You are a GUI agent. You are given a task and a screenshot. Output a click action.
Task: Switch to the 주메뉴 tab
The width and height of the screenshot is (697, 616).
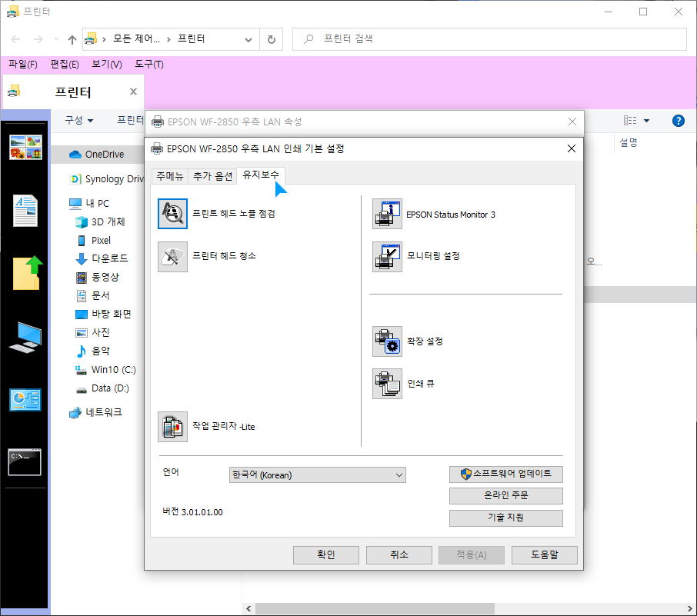point(170,176)
